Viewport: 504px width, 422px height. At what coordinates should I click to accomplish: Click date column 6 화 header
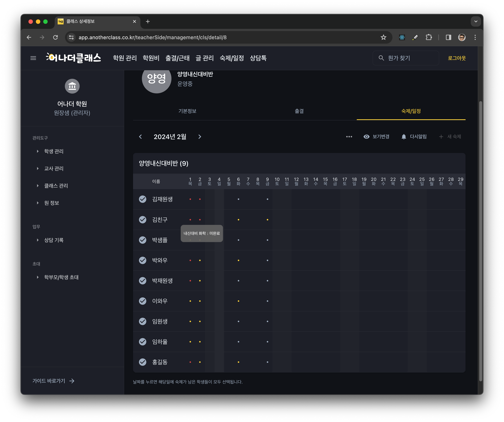click(238, 181)
